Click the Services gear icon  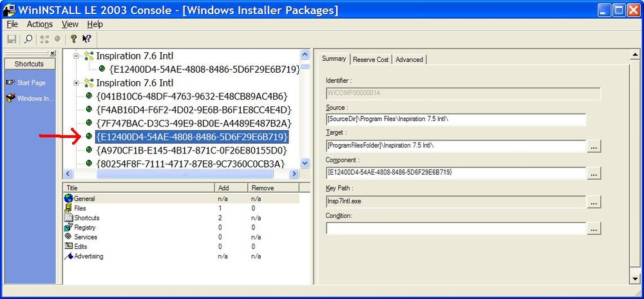[x=69, y=237]
